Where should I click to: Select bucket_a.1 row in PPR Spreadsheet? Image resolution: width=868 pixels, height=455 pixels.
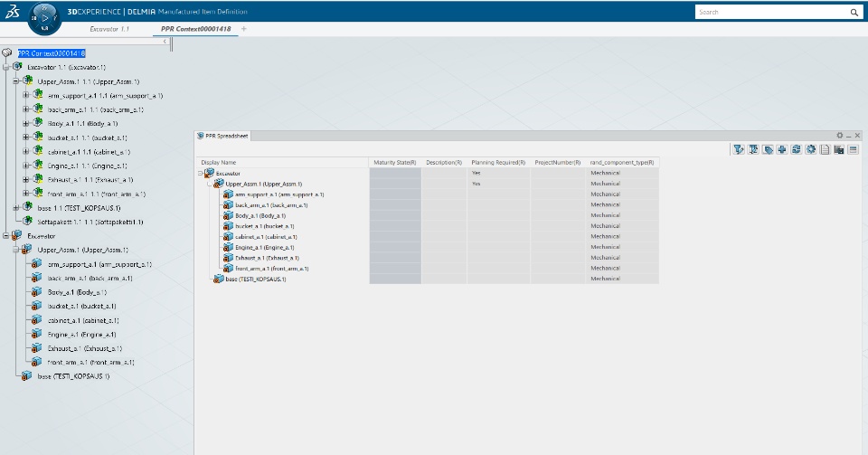pyautogui.click(x=265, y=226)
